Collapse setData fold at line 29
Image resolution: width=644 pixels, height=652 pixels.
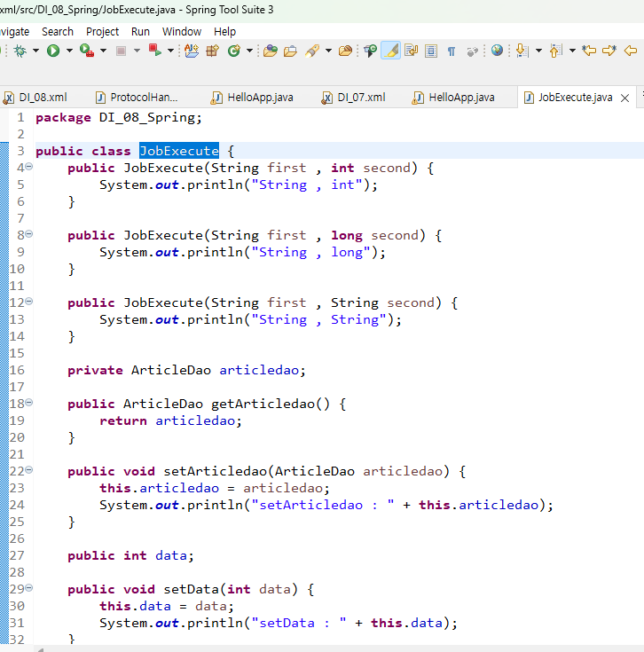click(28, 588)
